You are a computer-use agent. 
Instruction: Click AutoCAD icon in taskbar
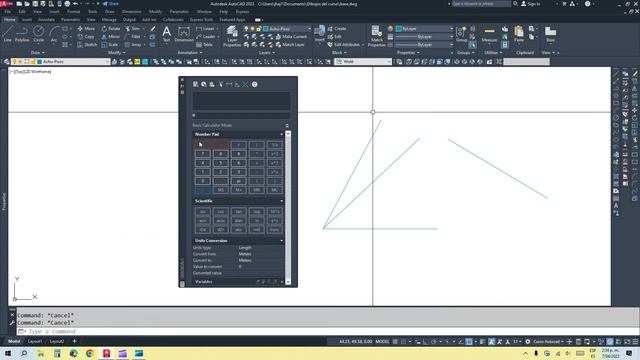click(x=106, y=353)
